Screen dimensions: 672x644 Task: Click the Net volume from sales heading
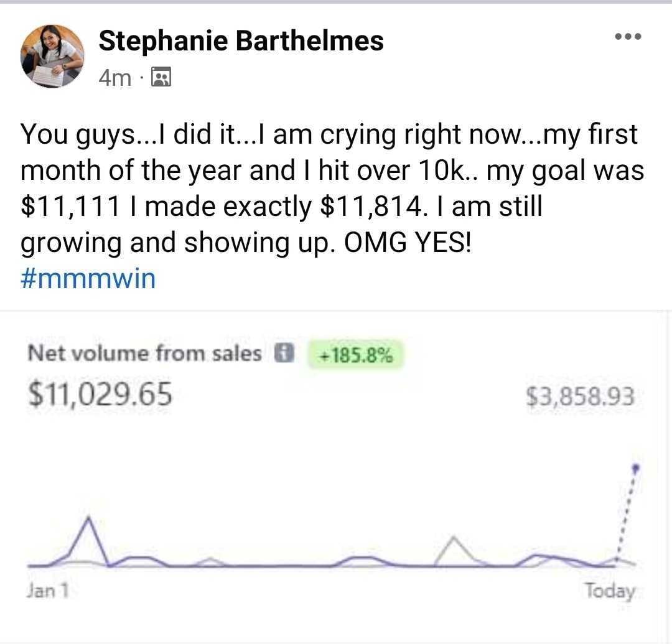(x=144, y=353)
